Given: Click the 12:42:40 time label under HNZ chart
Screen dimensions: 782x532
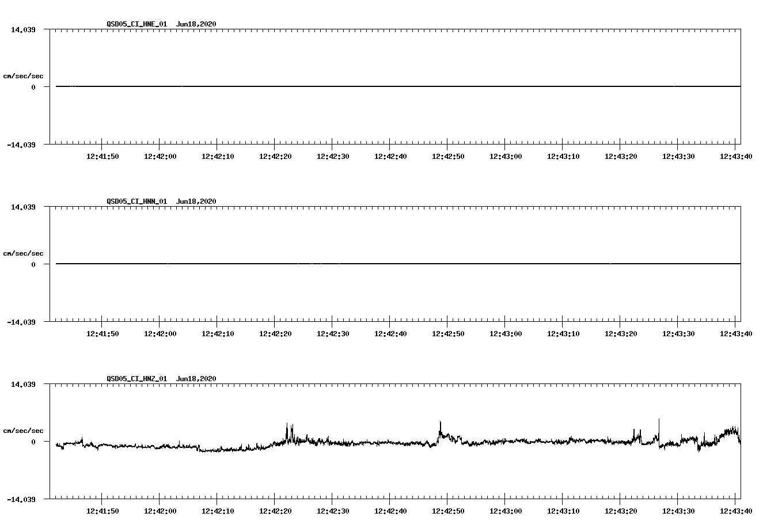Looking at the screenshot, I should [390, 511].
